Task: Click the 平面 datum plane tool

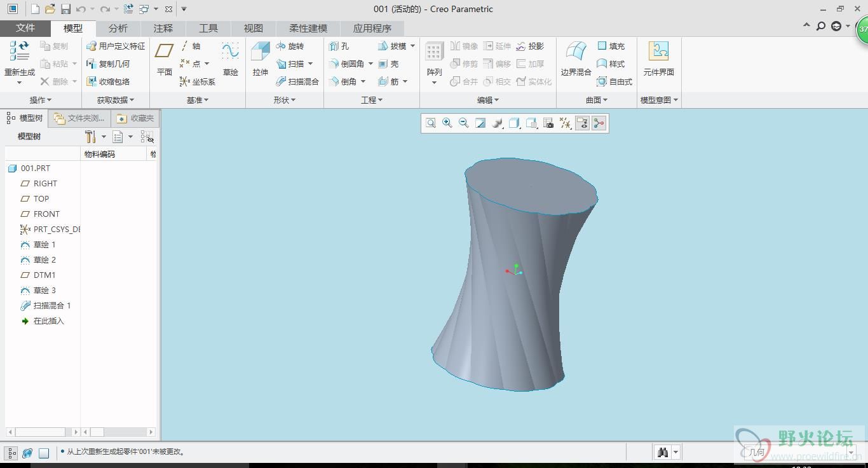Action: pos(165,59)
